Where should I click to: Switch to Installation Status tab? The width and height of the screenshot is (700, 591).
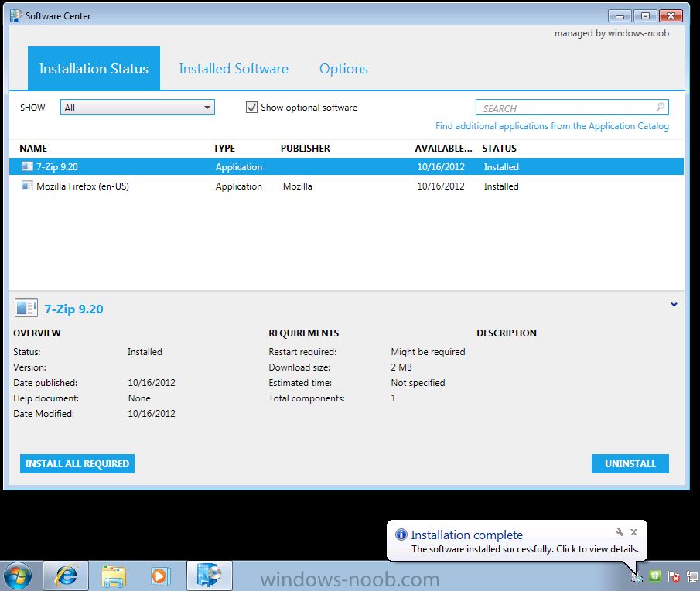tap(94, 68)
